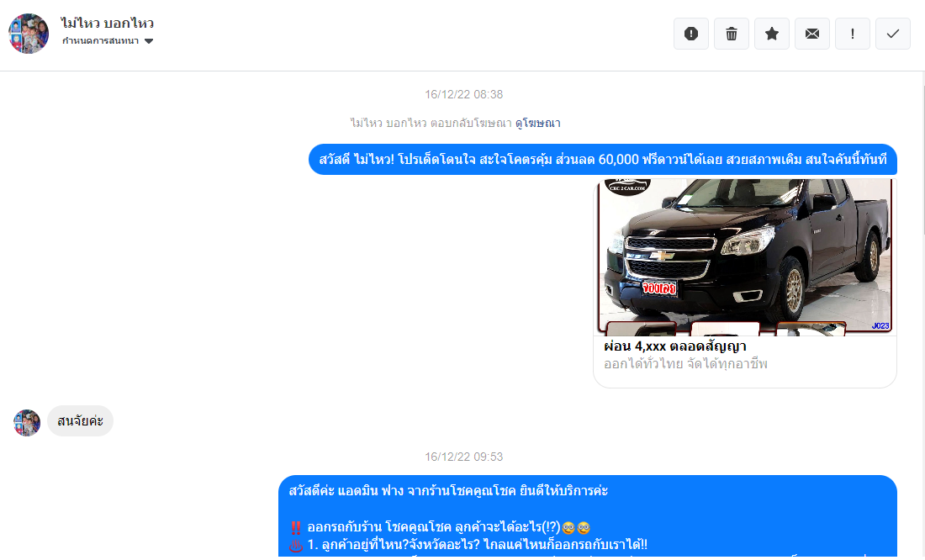The image size is (925, 560).
Task: Star this conversation as important
Action: [x=772, y=34]
